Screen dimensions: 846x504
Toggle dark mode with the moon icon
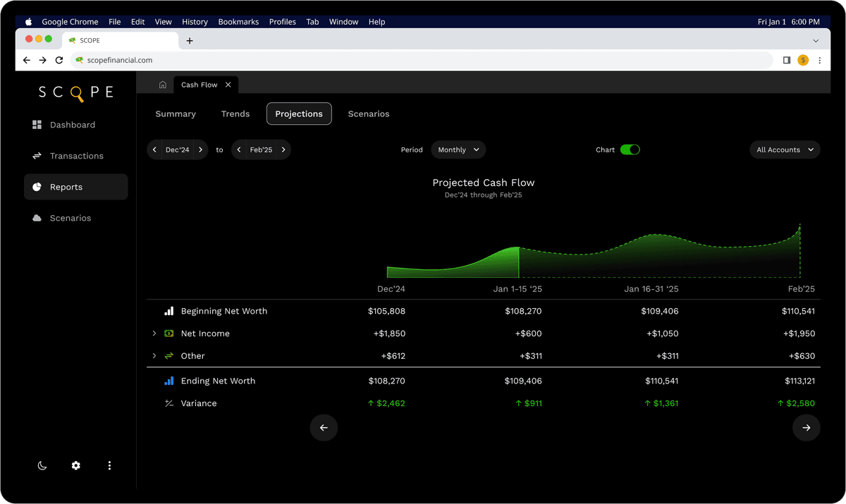coord(42,465)
